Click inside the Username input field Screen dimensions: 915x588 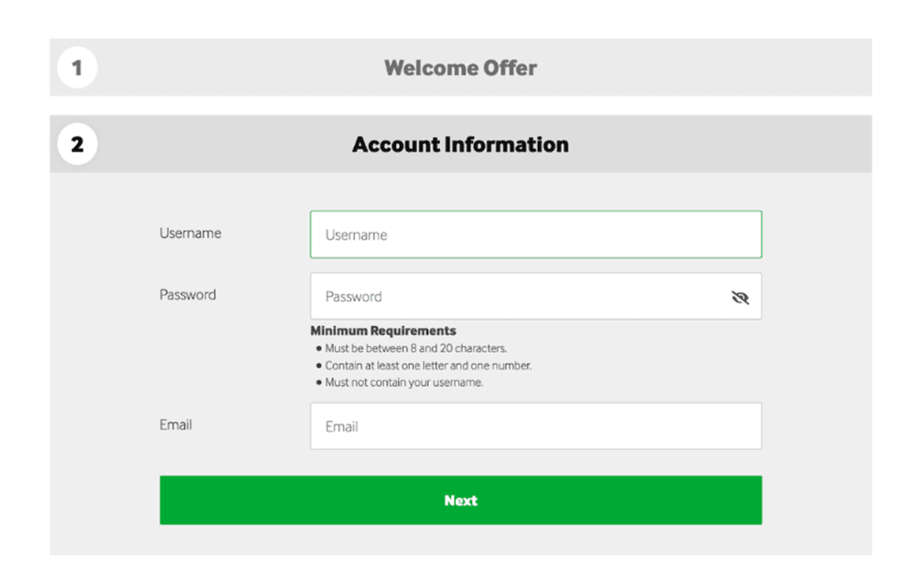[535, 234]
